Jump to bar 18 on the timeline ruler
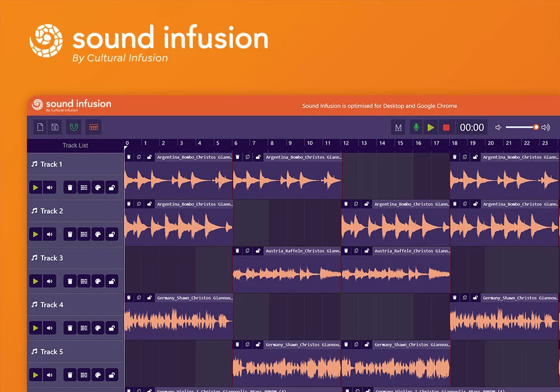 [x=454, y=143]
